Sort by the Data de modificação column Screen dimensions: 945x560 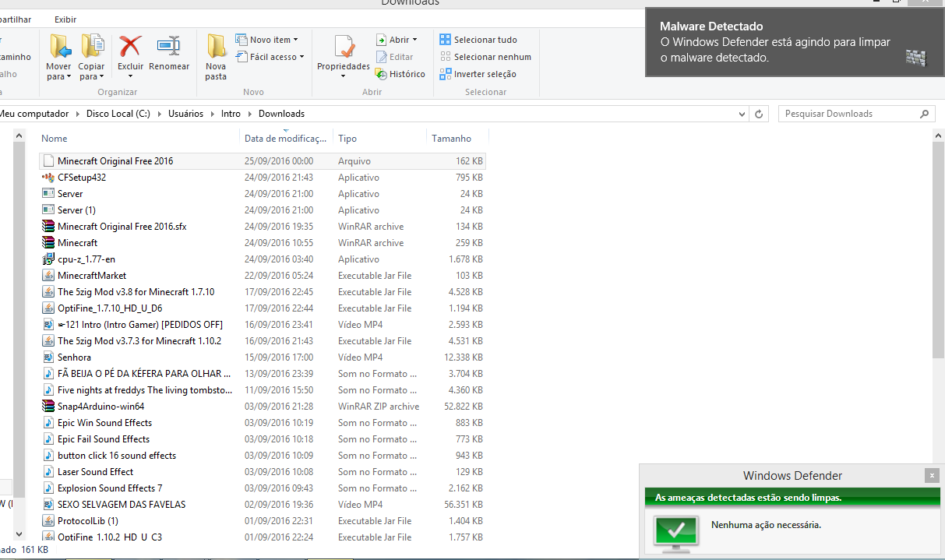pos(286,139)
